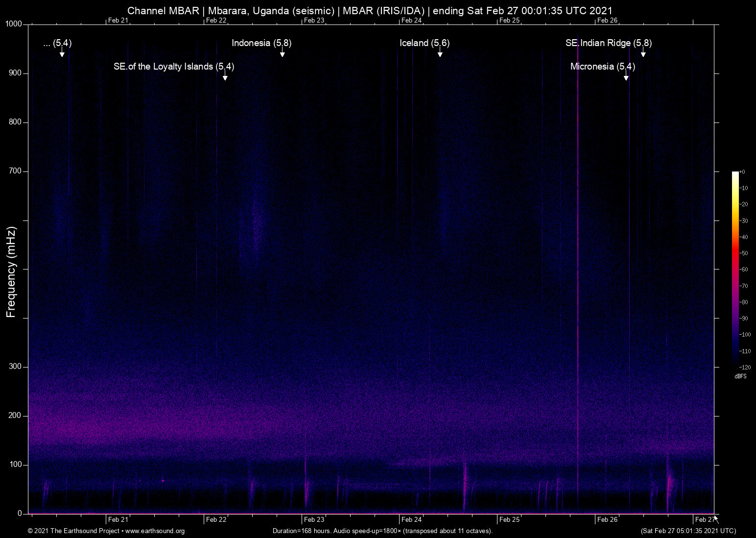Viewport: 756px width, 538px height.
Task: Select Feb 21 on the bottom time axis
Action: point(118,520)
